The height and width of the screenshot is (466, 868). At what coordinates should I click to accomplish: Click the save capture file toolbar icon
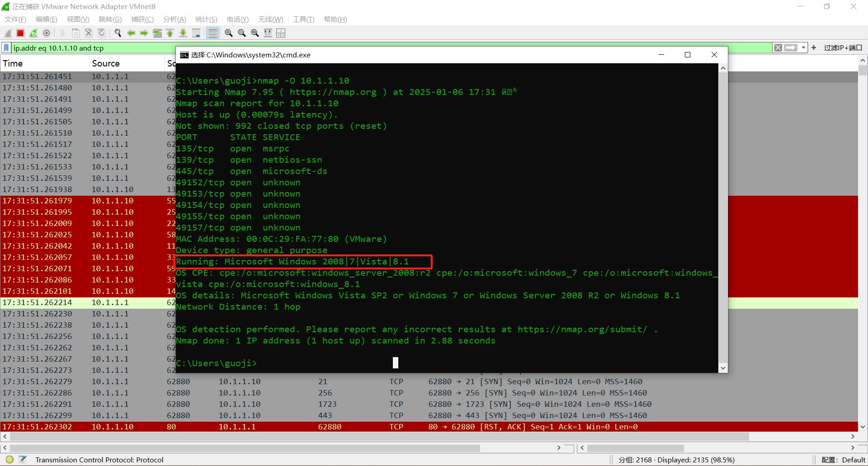76,33
